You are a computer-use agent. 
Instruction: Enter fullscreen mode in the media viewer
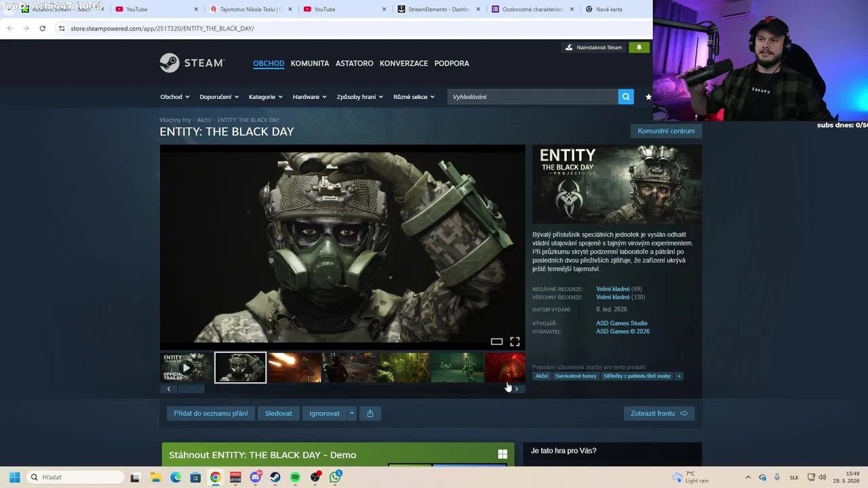tap(515, 342)
